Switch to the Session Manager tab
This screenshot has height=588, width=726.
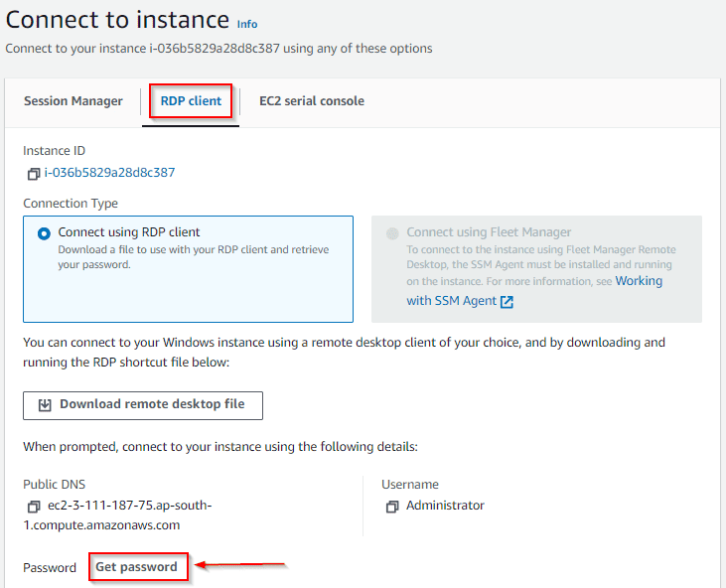click(x=73, y=101)
